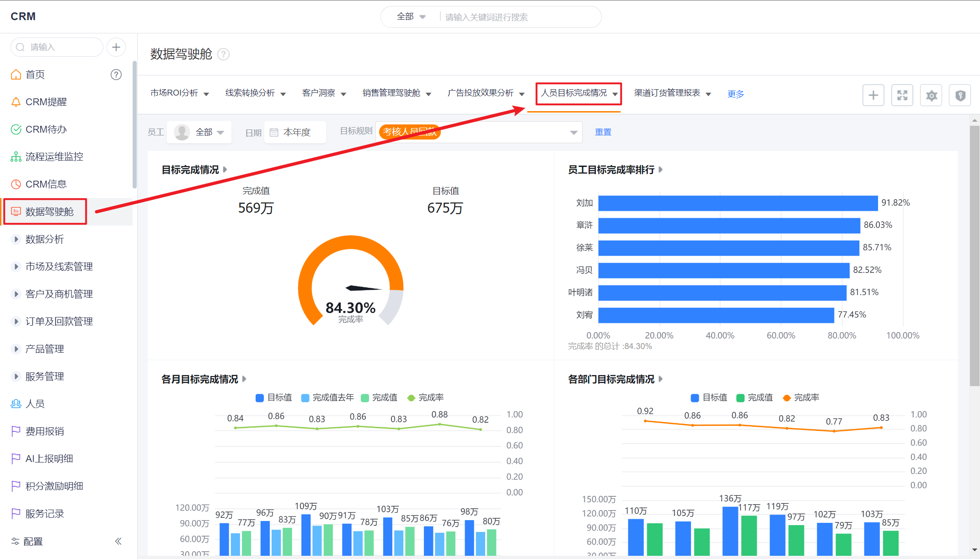Viewport: 980px width, 559px height.
Task: Click 重置 to reset filters
Action: [603, 132]
